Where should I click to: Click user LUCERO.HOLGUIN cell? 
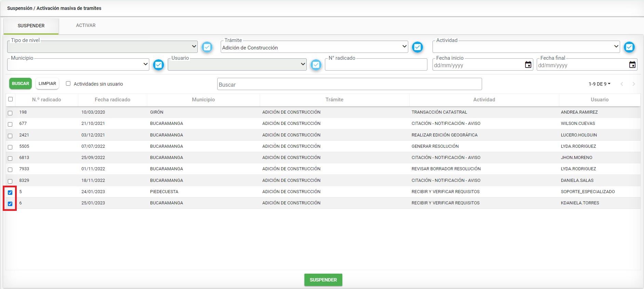tap(579, 135)
